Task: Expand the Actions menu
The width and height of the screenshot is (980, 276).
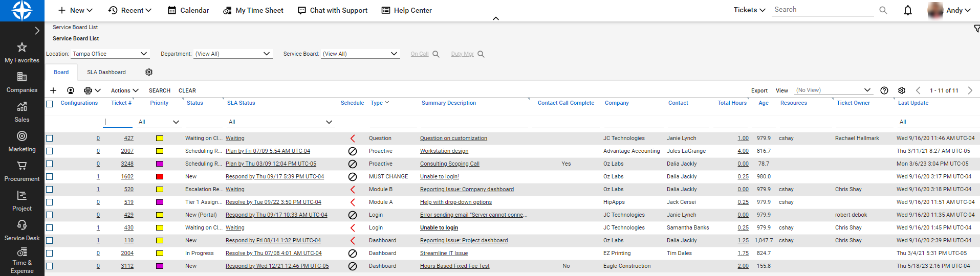Action: click(124, 90)
